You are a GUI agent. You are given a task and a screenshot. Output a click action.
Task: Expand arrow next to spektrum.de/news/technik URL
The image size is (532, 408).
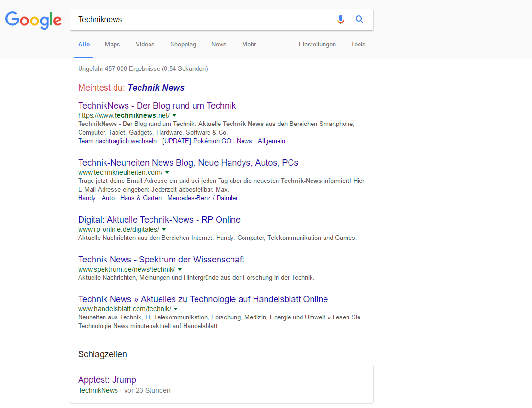pyautogui.click(x=180, y=270)
